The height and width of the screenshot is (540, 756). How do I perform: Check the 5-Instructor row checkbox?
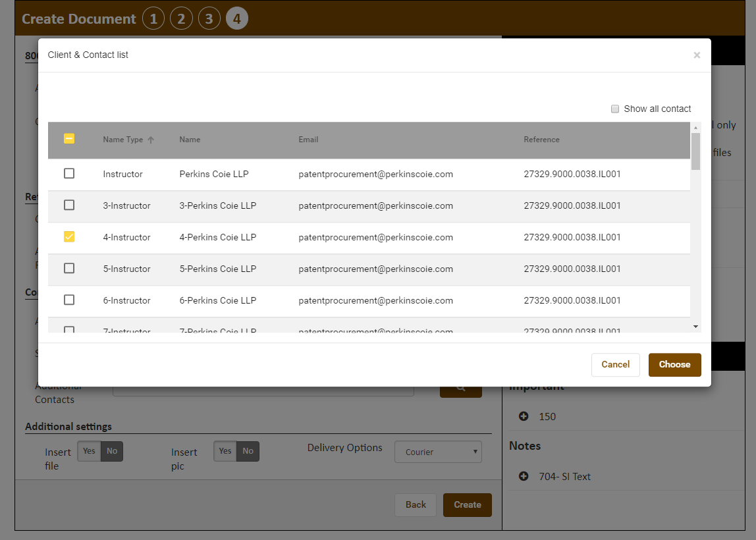click(x=69, y=268)
